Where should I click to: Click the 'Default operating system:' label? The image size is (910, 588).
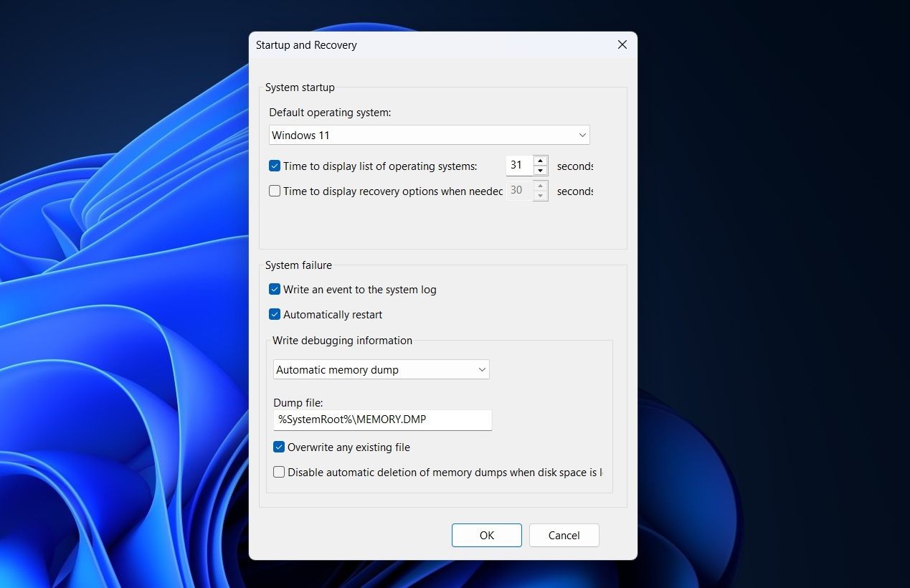coord(330,113)
